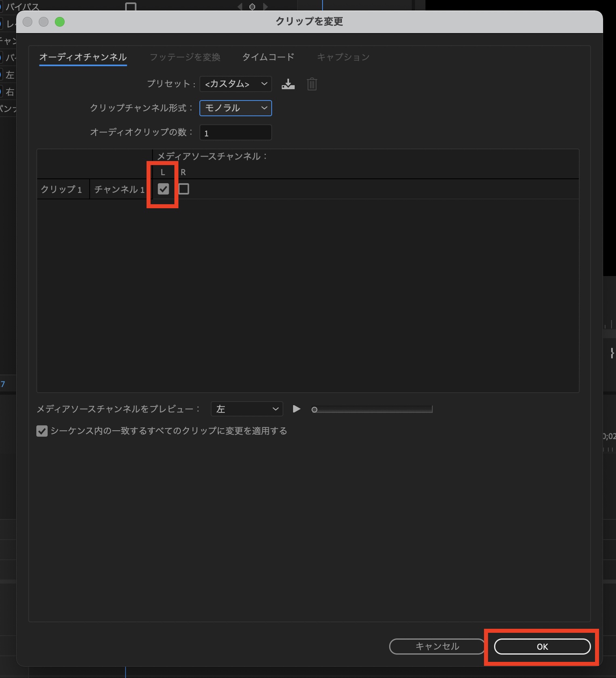Click the green zoom window button

point(60,22)
